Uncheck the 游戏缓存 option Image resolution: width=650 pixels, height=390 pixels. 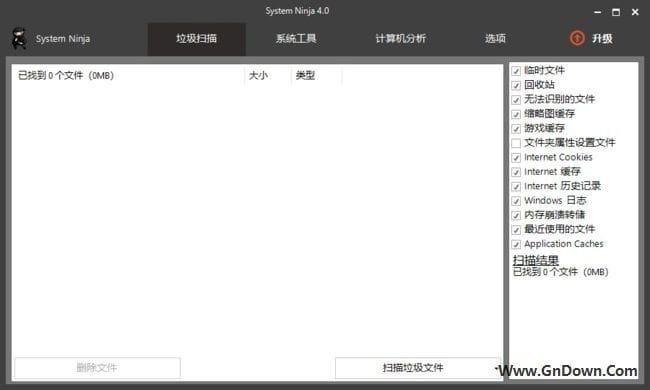(516, 129)
